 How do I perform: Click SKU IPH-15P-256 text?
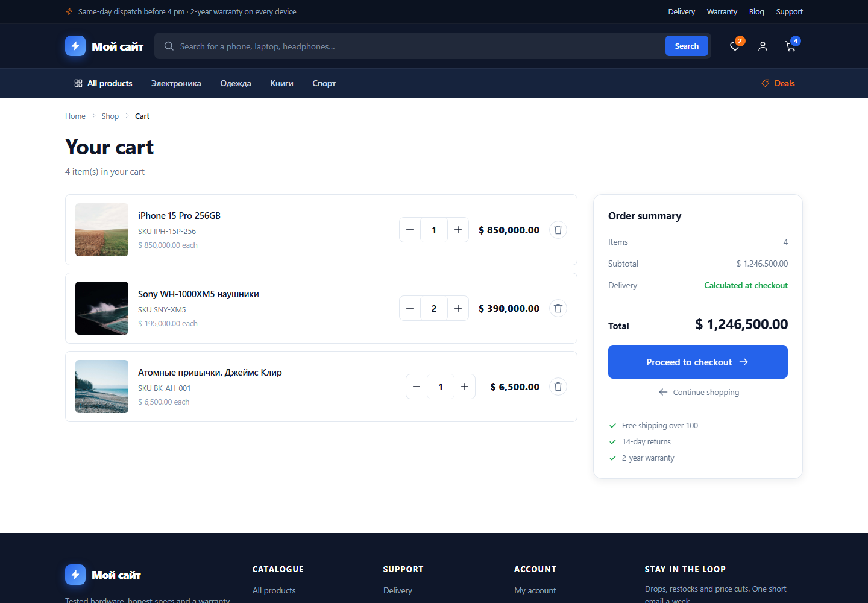167,231
